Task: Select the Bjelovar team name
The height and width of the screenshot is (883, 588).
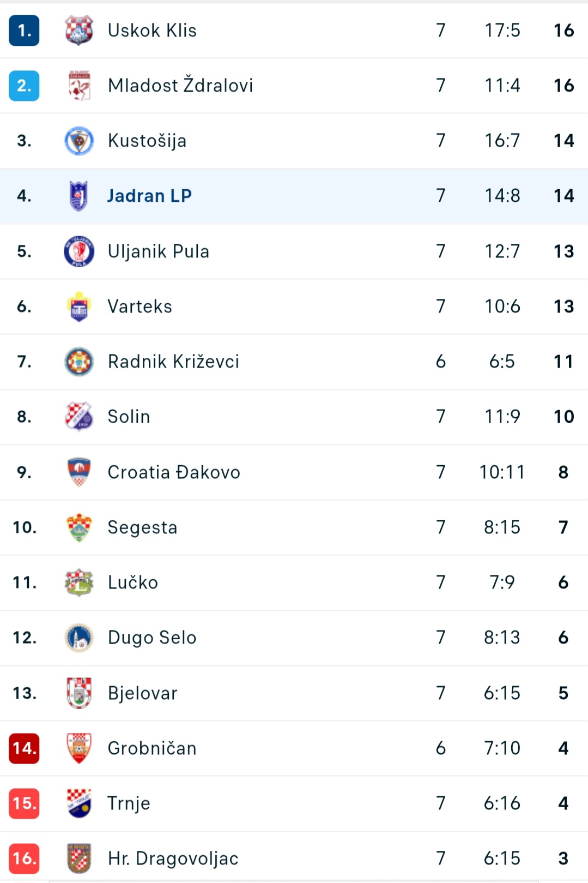Action: pos(143,693)
